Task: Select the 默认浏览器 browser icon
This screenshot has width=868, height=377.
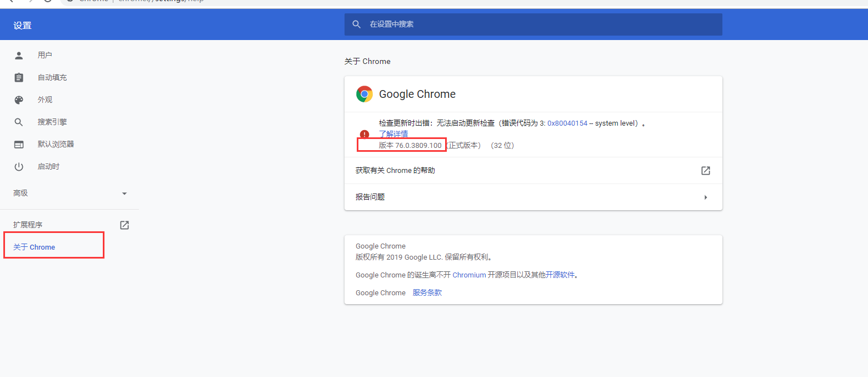Action: (19, 144)
